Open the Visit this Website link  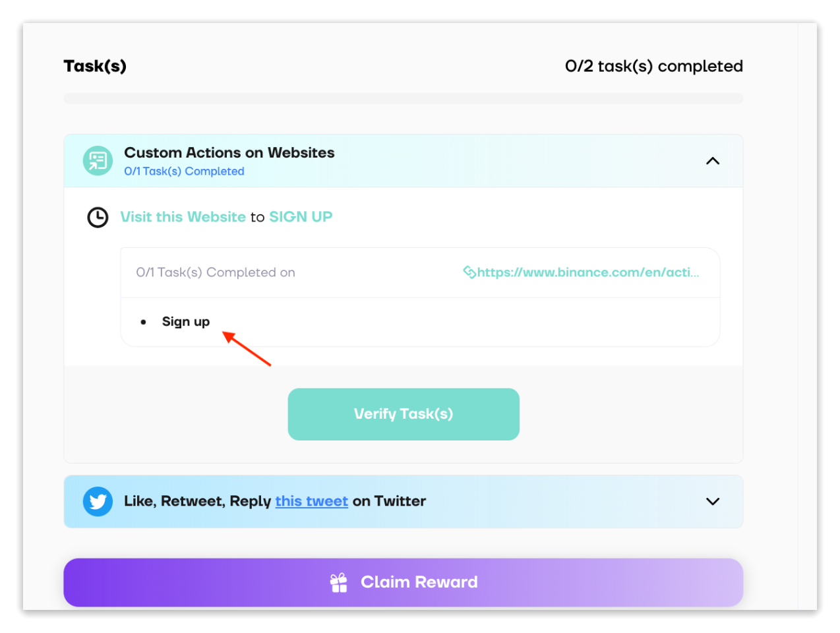pos(183,217)
